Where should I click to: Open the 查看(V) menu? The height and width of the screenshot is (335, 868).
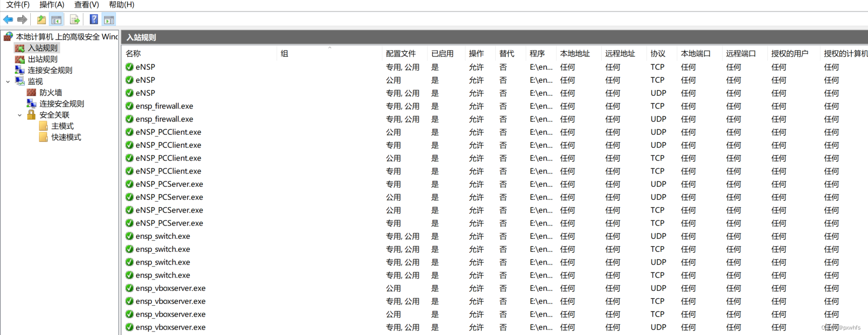[86, 5]
